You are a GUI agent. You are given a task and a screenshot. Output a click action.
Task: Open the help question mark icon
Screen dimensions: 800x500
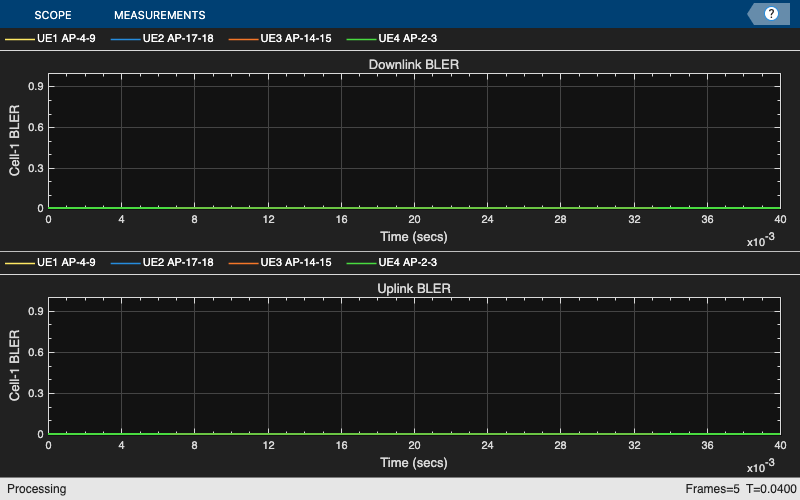pyautogui.click(x=770, y=14)
